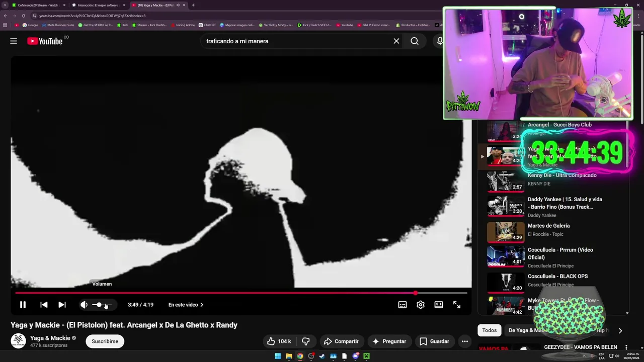Open options for 'GEEZYDEE - VAMOS PA BELEN'

pyautogui.click(x=626, y=347)
